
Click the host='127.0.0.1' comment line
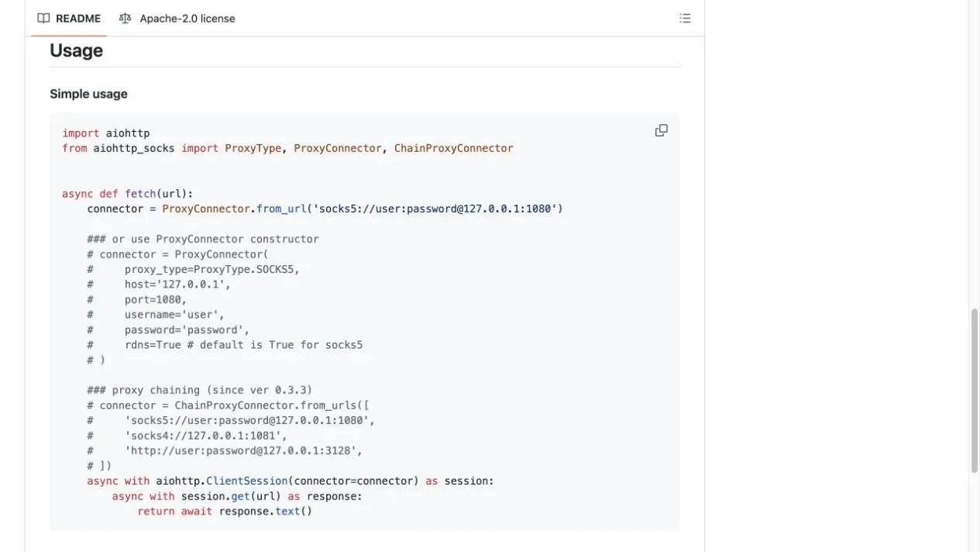[159, 285]
